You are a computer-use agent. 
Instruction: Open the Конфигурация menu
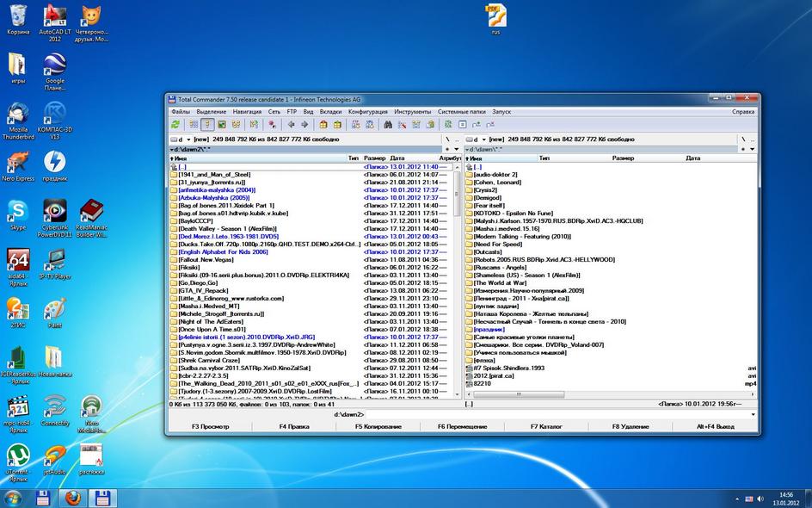tap(367, 111)
